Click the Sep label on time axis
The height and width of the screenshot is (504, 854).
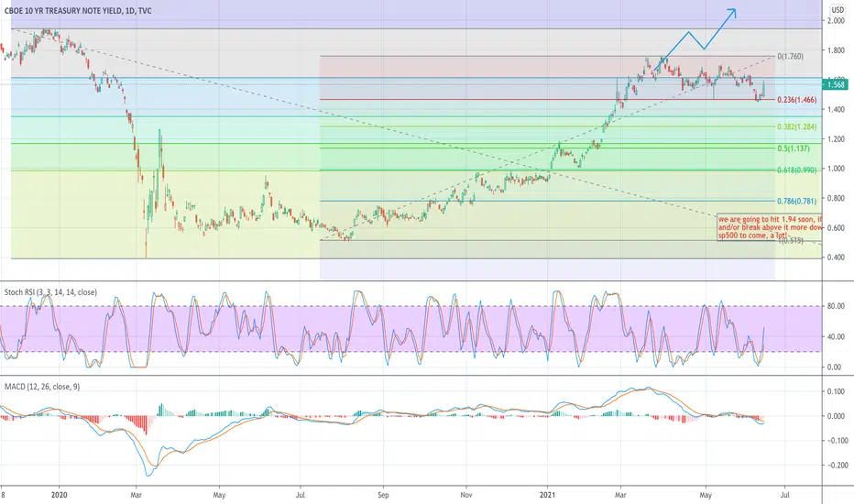click(383, 495)
